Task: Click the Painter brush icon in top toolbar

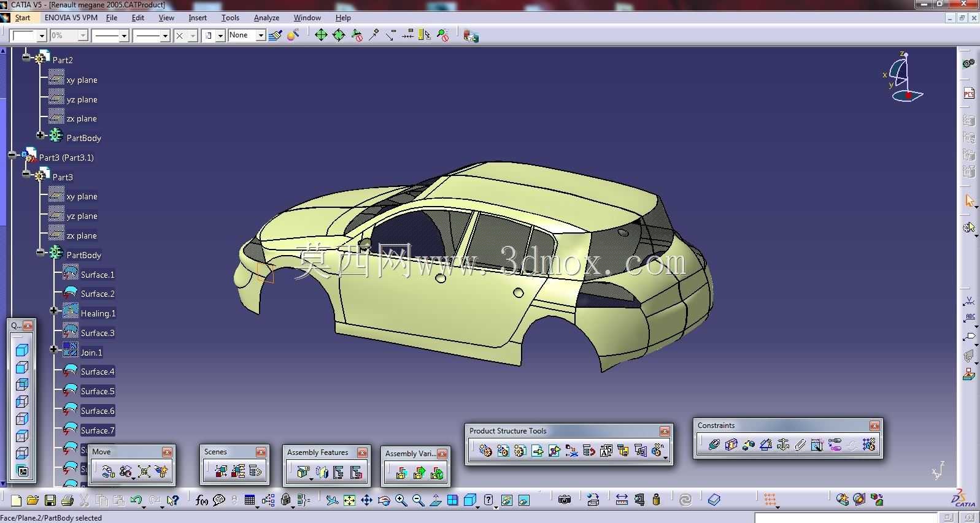Action: (x=276, y=36)
